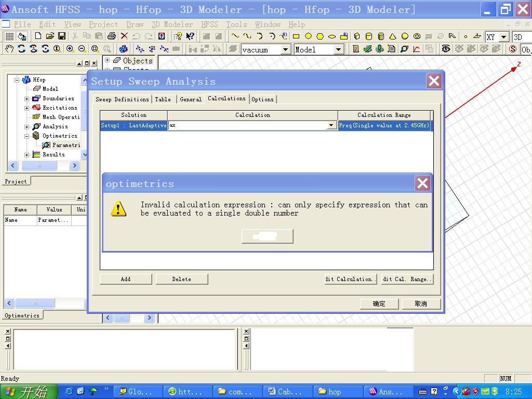This screenshot has width=532, height=399.
Task: Select the Parametric setup tree item
Action: (61, 145)
